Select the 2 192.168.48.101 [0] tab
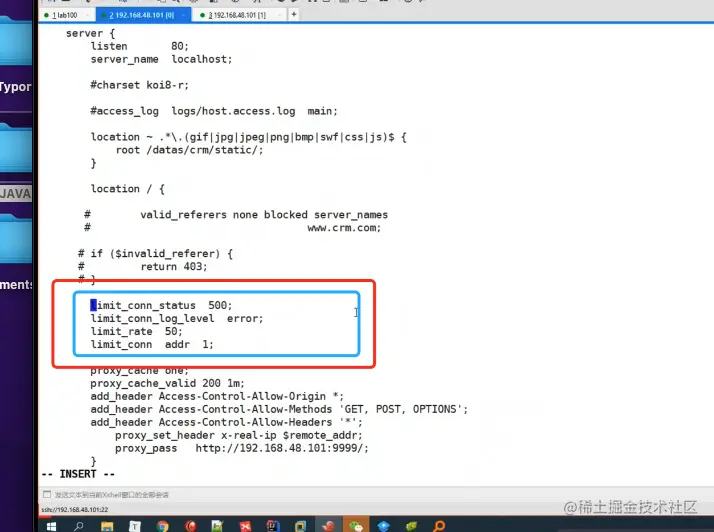The width and height of the screenshot is (714, 532). [142, 15]
